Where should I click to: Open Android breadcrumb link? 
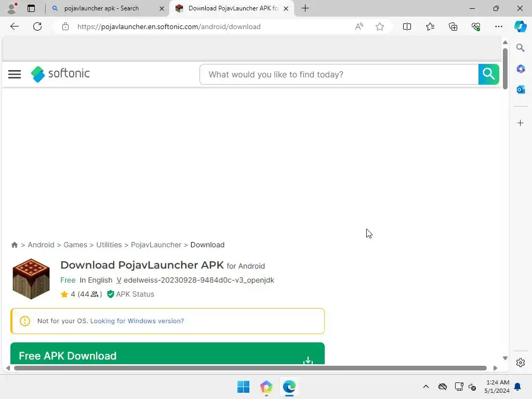click(x=41, y=245)
